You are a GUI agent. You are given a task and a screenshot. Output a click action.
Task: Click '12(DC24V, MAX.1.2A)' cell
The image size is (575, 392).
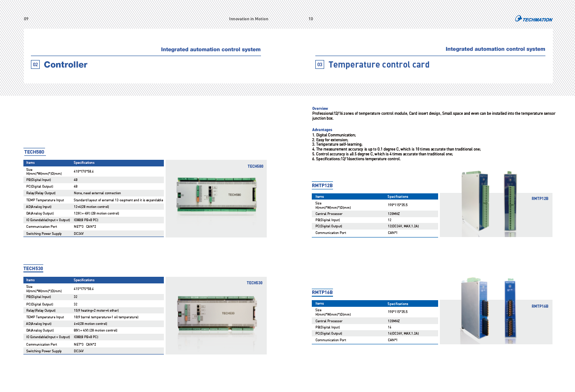[403, 226]
